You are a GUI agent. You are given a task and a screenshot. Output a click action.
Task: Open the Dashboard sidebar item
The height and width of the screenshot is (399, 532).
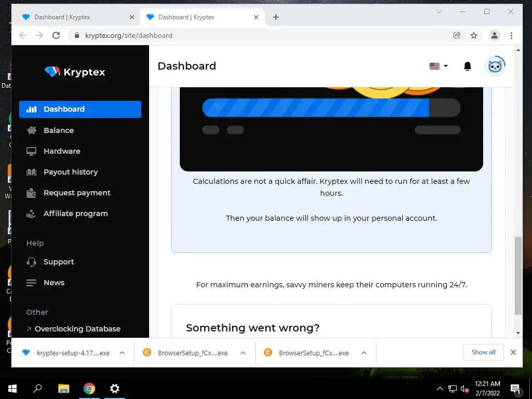pyautogui.click(x=80, y=109)
